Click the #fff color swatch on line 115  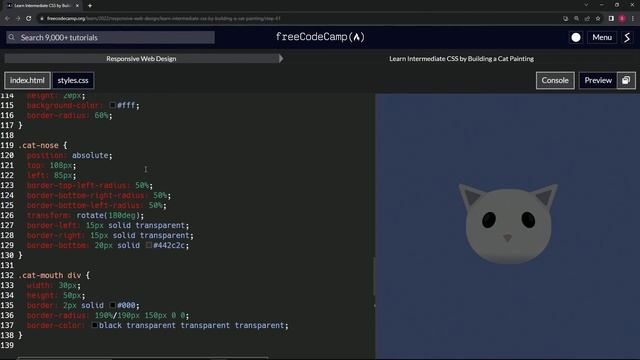[113, 105]
